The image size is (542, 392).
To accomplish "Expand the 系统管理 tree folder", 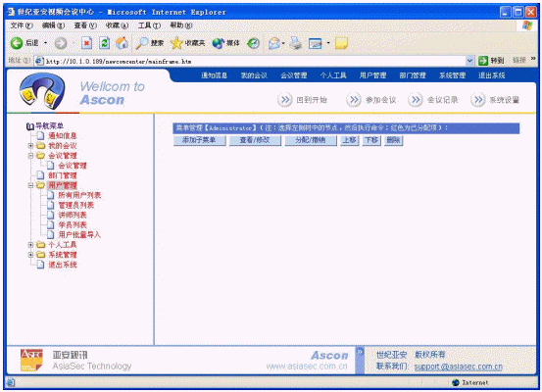I will click(30, 255).
